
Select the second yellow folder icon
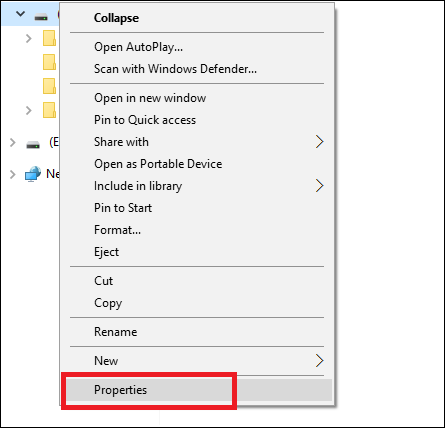point(49,62)
